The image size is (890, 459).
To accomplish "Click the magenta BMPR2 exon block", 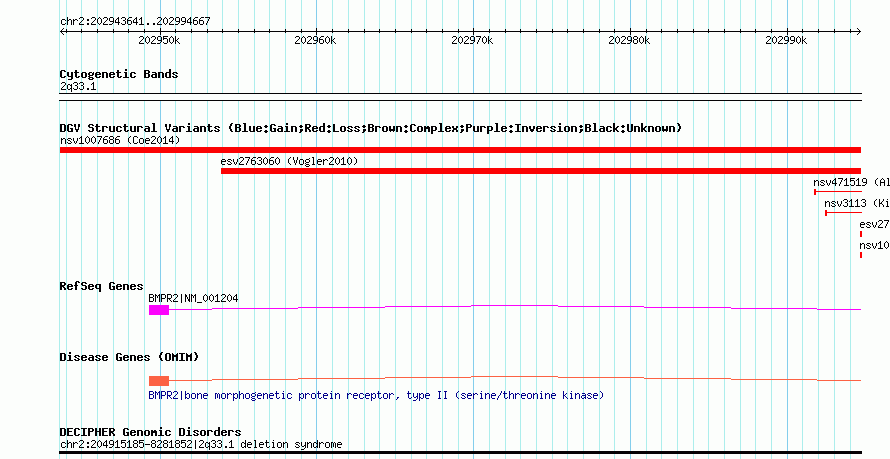I will [x=159, y=310].
